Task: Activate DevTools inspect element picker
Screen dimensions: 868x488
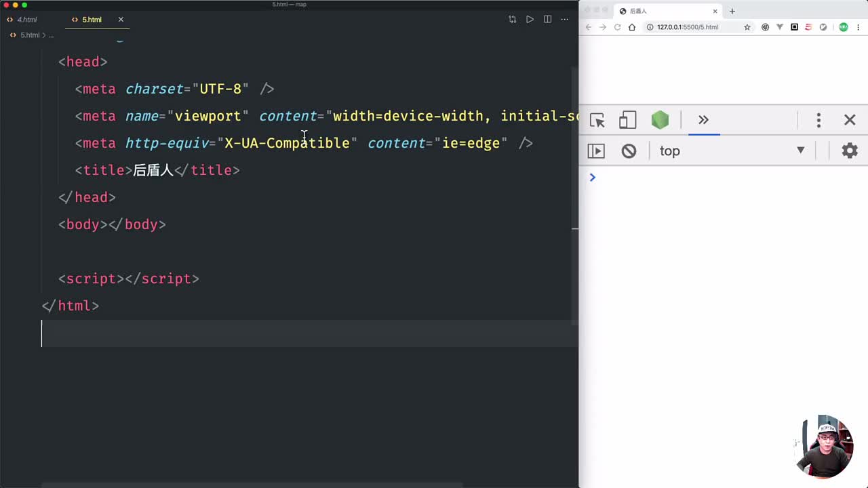Action: click(x=597, y=121)
